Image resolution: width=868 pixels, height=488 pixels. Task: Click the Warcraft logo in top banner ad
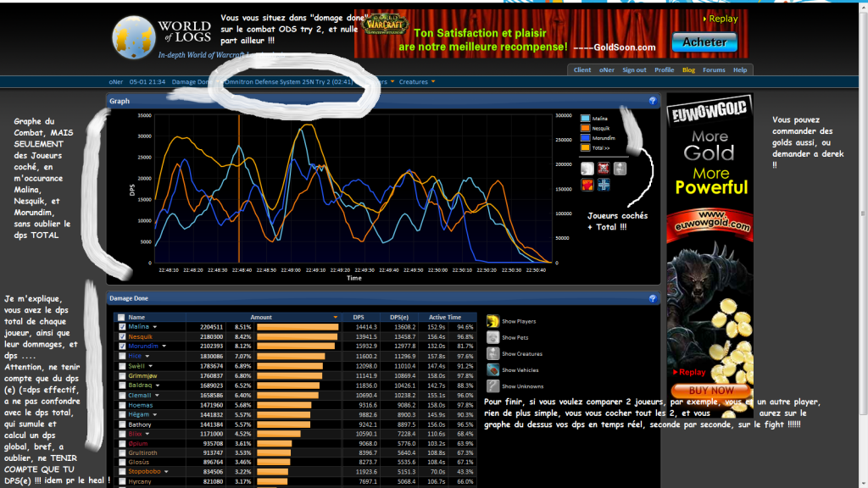(385, 23)
